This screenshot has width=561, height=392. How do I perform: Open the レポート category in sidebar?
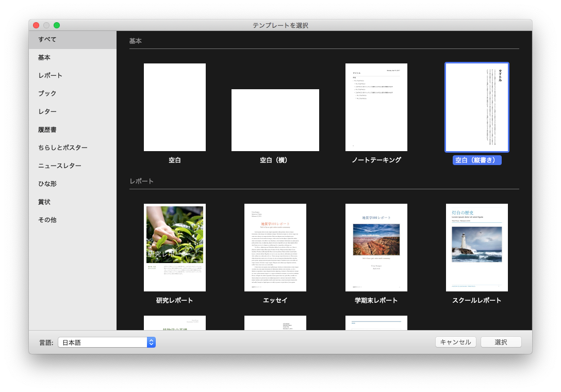50,75
